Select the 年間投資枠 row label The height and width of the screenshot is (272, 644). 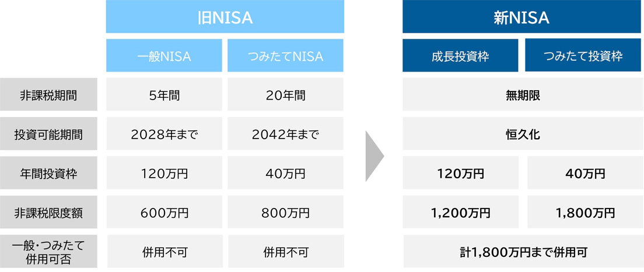tap(48, 174)
